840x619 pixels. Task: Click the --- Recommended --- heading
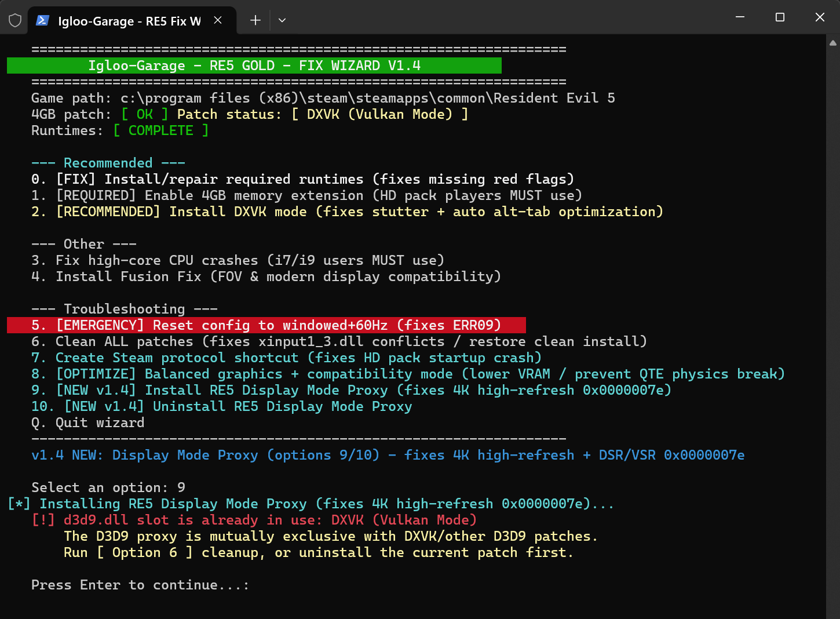[108, 163]
